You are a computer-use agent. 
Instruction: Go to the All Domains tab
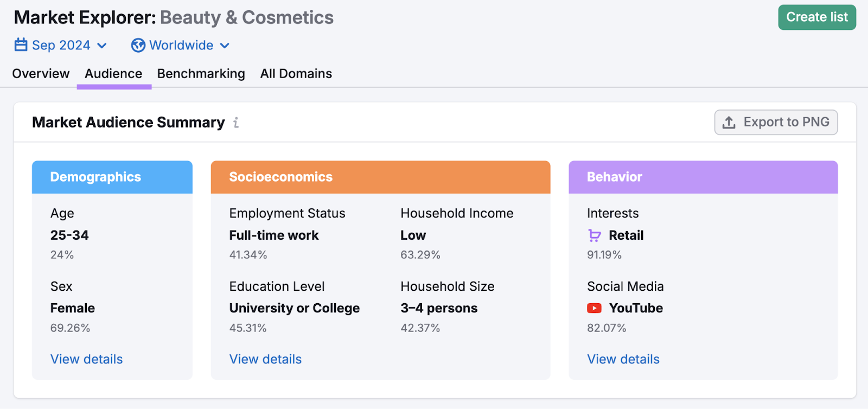pos(296,74)
